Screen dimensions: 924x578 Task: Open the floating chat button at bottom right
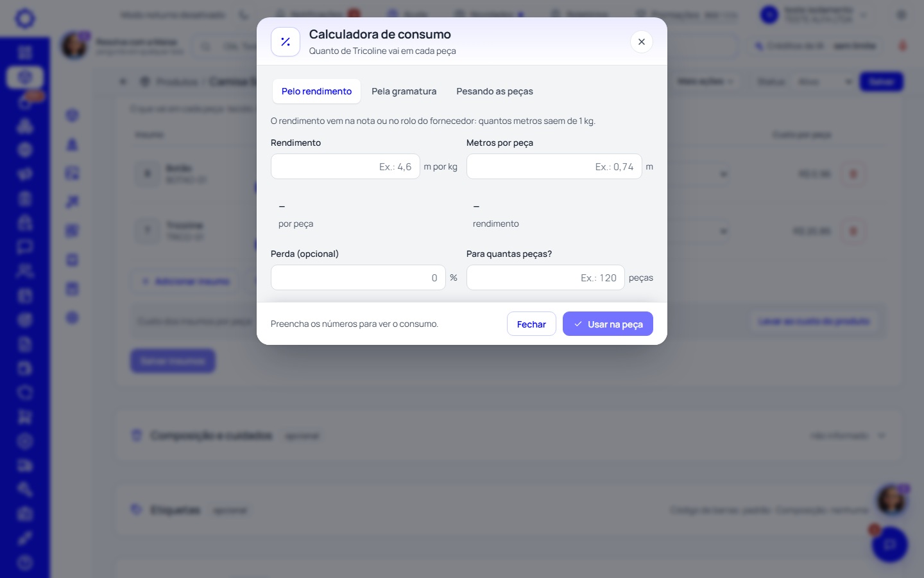click(889, 545)
